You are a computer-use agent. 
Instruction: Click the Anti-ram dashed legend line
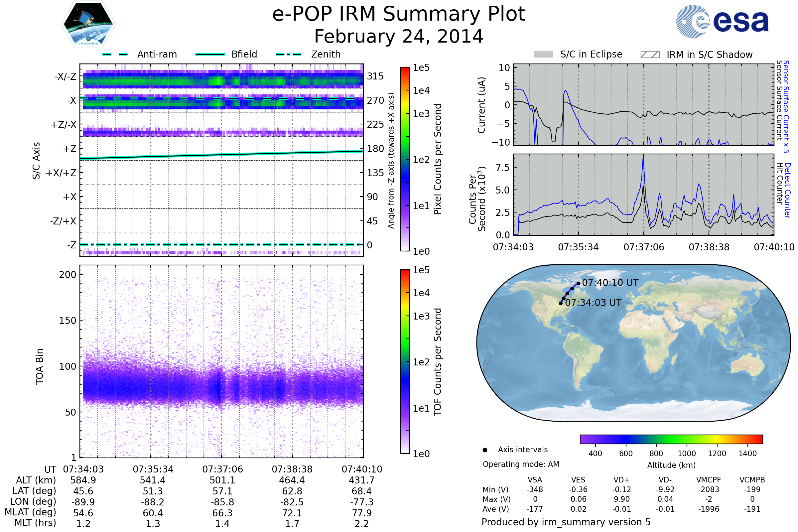[115, 54]
